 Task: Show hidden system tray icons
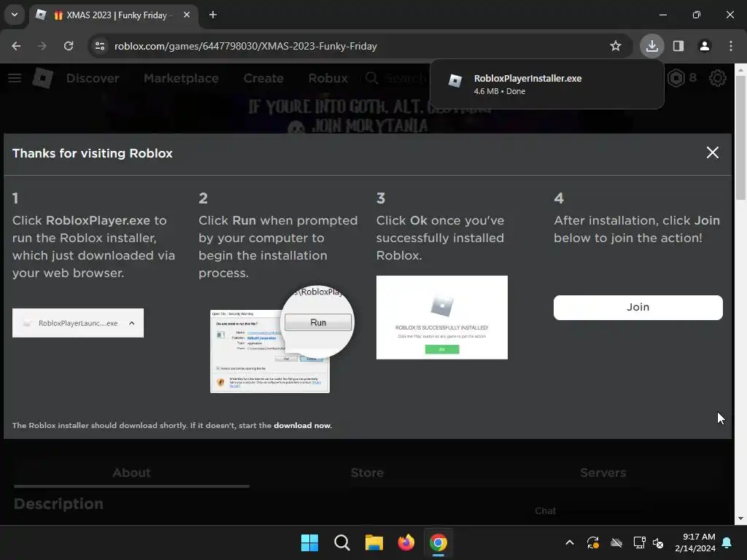570,542
